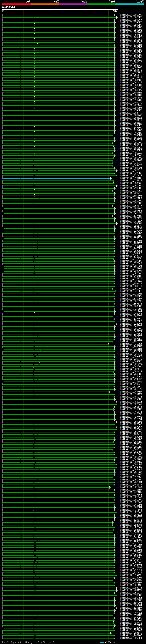Open hit UniRef100_Q9U639
This screenshot has height=644, width=146.
pyautogui.click(x=131, y=226)
